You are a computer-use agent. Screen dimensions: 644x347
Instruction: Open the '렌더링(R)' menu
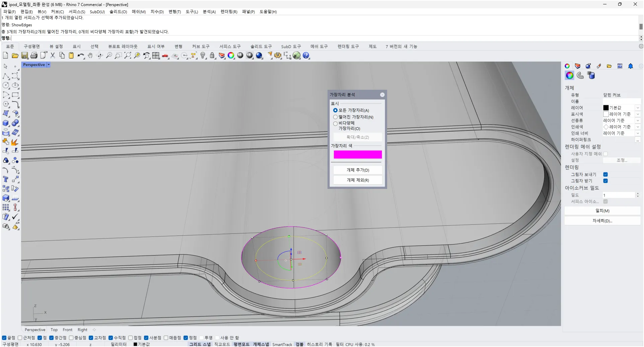pyautogui.click(x=229, y=12)
